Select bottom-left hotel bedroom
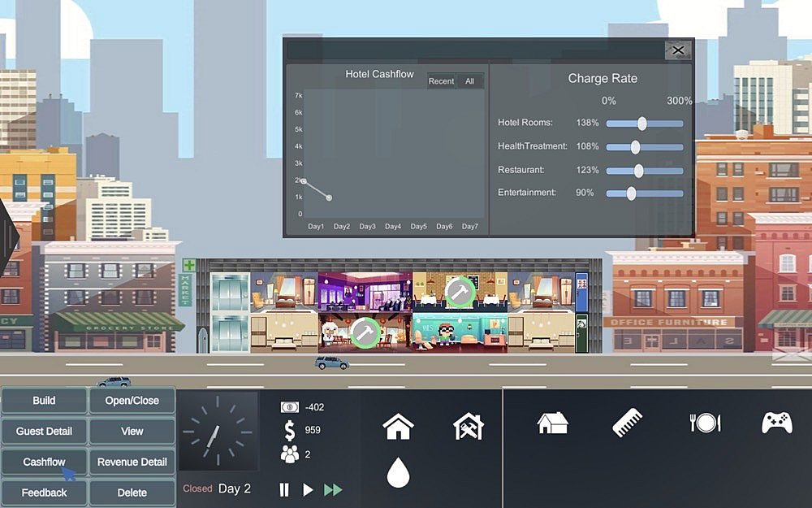812x508 pixels. 284,332
